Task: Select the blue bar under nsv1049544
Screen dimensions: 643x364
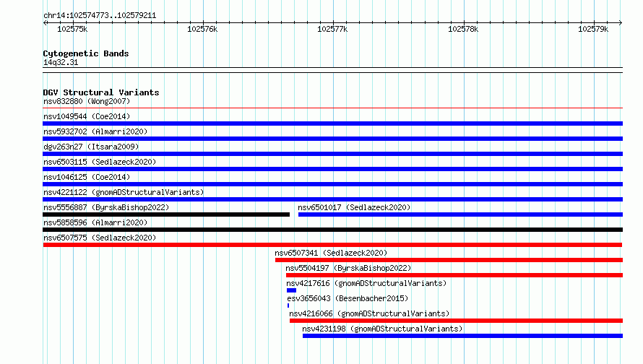Action: click(x=332, y=123)
